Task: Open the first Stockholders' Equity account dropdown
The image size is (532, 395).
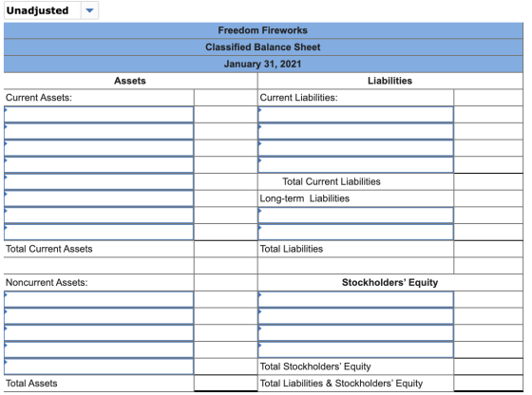Action: (355, 299)
